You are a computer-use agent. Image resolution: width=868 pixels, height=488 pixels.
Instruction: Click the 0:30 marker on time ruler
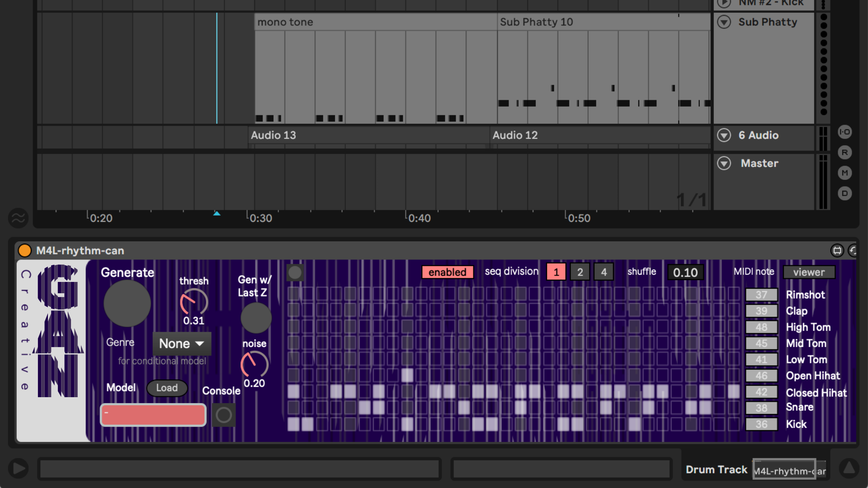(260, 218)
